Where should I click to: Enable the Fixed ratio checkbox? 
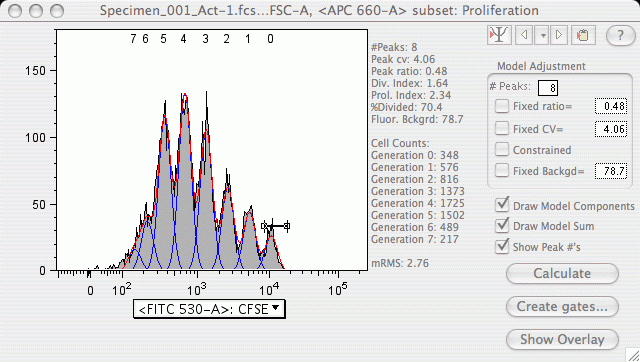click(x=502, y=106)
